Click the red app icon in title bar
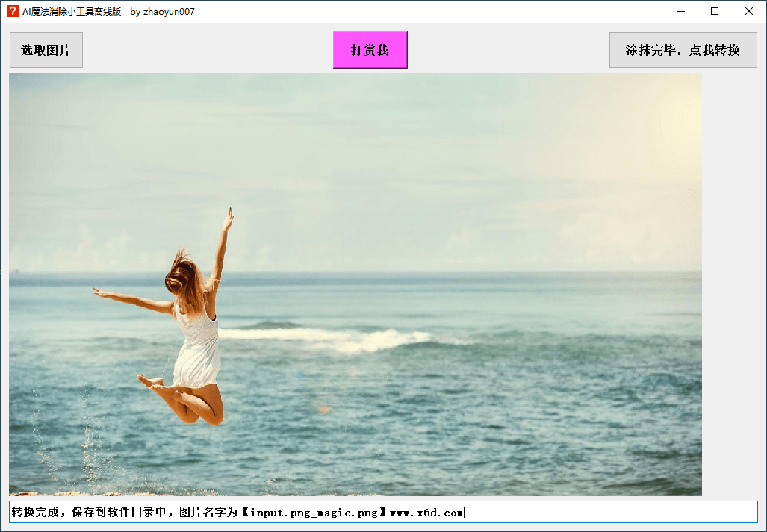767x532 pixels. tap(13, 11)
